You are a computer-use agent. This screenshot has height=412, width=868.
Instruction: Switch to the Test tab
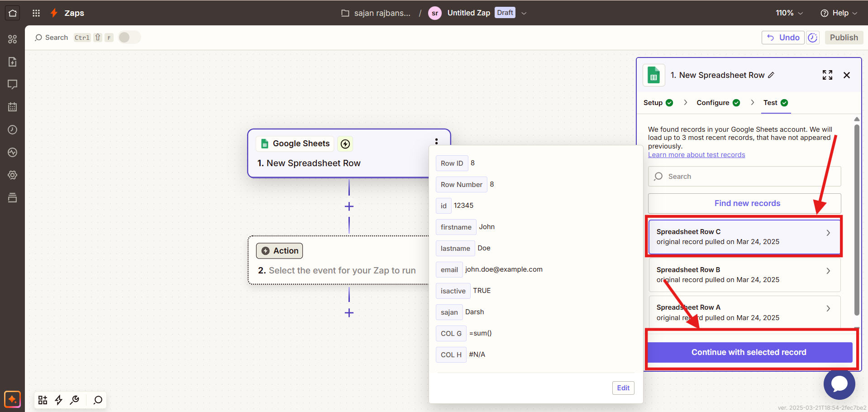point(776,103)
